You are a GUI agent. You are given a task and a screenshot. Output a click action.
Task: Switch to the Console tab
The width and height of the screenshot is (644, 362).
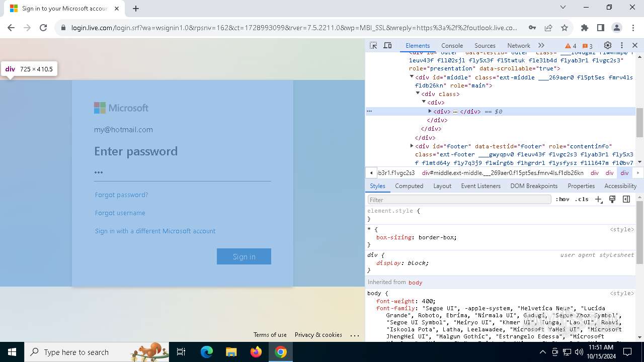pyautogui.click(x=452, y=46)
